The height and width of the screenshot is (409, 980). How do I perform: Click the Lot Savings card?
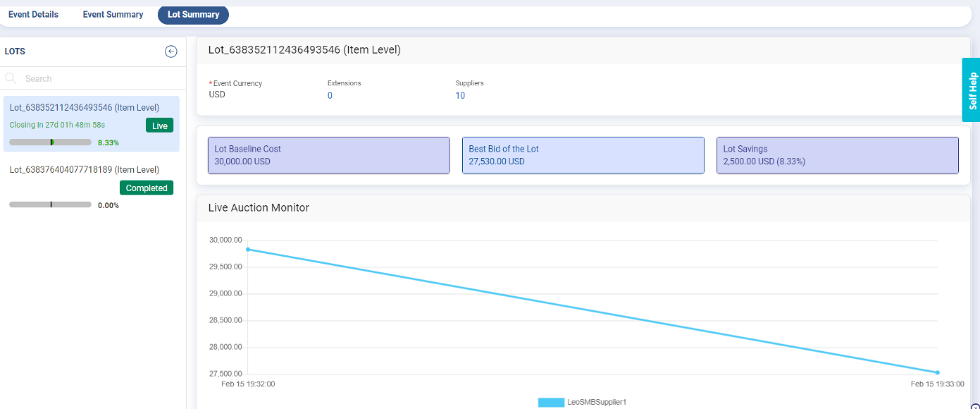[x=837, y=155]
